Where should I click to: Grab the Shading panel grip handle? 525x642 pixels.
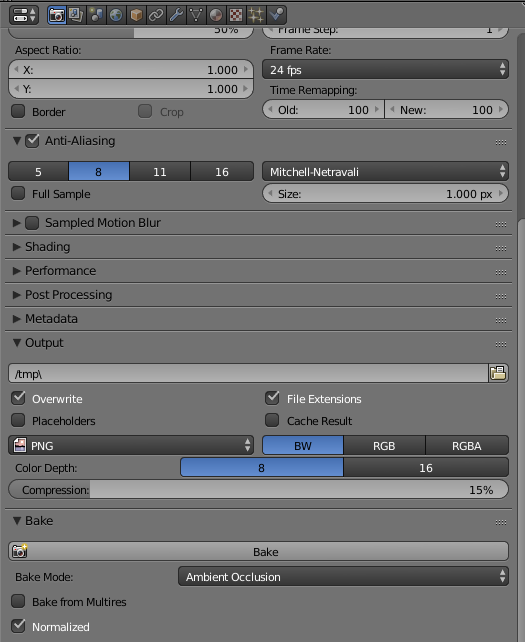coord(501,249)
